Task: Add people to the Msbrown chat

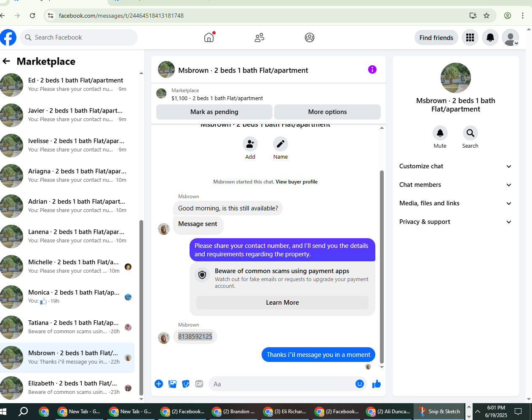Action: [x=250, y=144]
